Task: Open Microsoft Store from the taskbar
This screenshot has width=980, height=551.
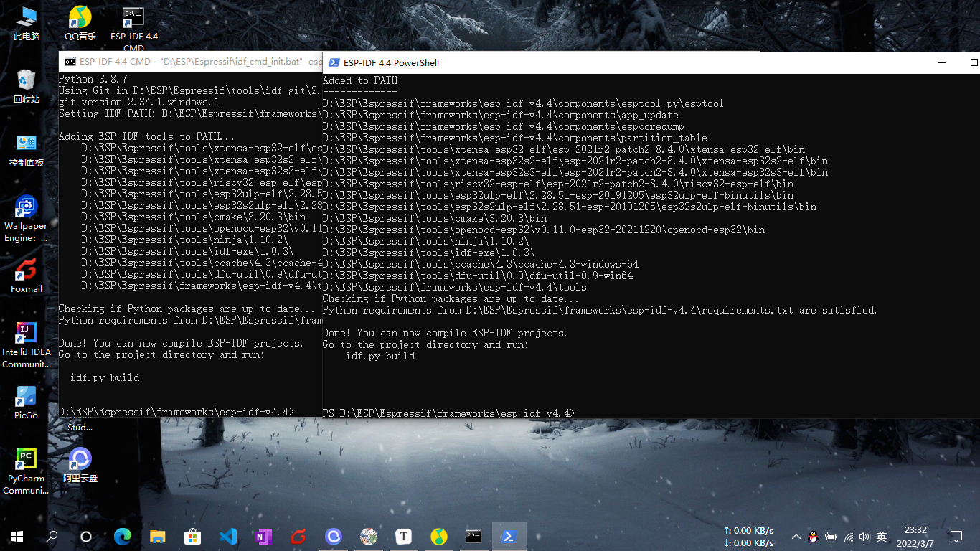Action: click(193, 537)
